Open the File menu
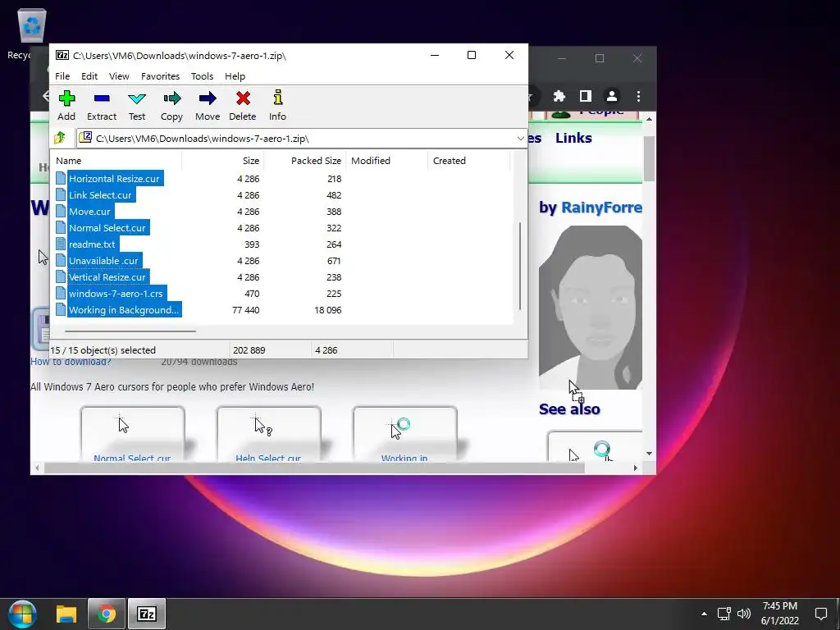The height and width of the screenshot is (630, 840). (62, 76)
